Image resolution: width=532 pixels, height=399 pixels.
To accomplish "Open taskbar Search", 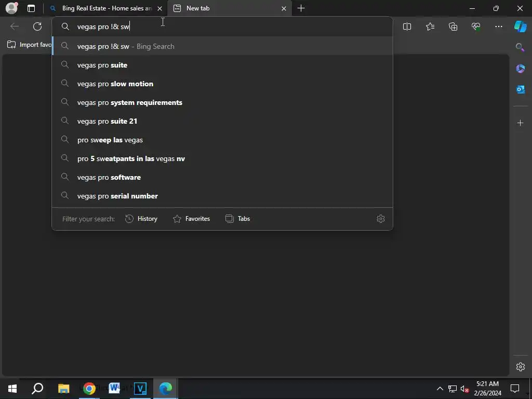I will [37, 389].
